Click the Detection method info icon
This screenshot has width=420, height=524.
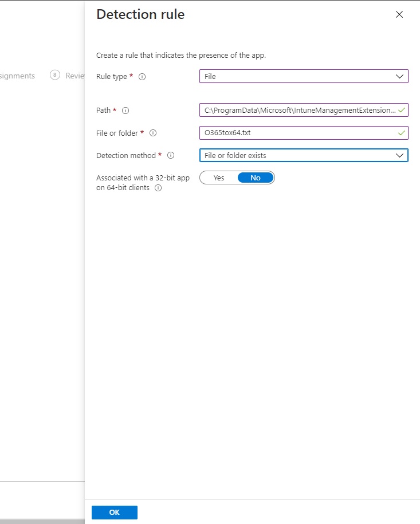click(171, 155)
